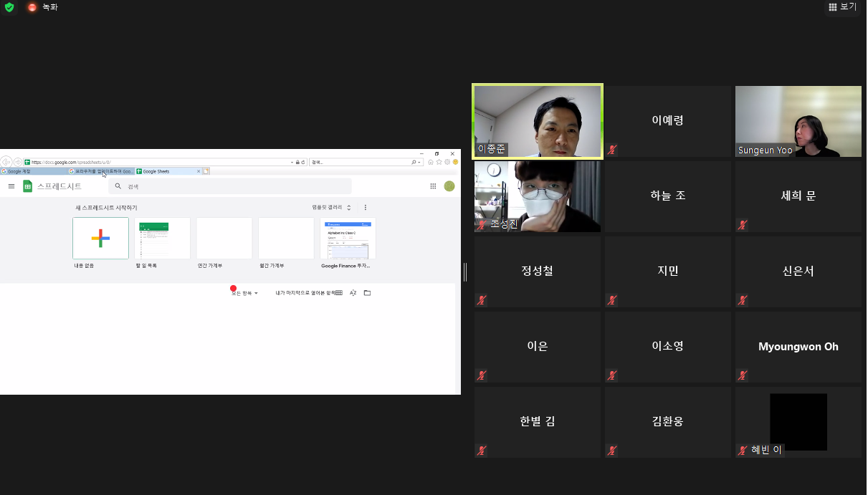
Task: Create a blank 내용 없음 spreadsheet
Action: (x=100, y=238)
